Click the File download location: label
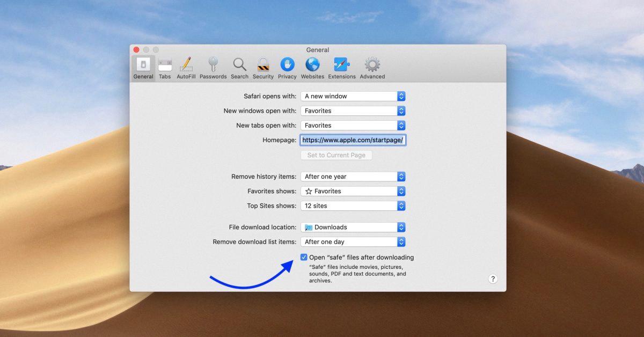Viewport: 644px width, 337px height. point(262,228)
